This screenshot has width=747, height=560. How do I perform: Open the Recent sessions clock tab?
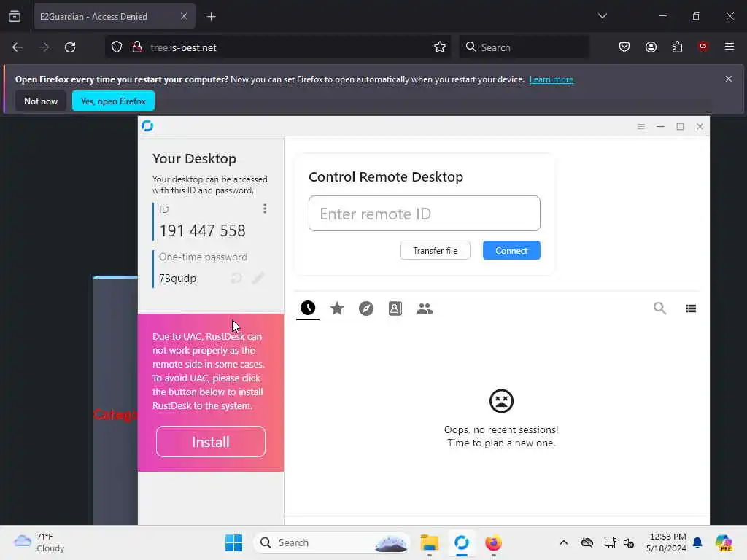tap(308, 308)
